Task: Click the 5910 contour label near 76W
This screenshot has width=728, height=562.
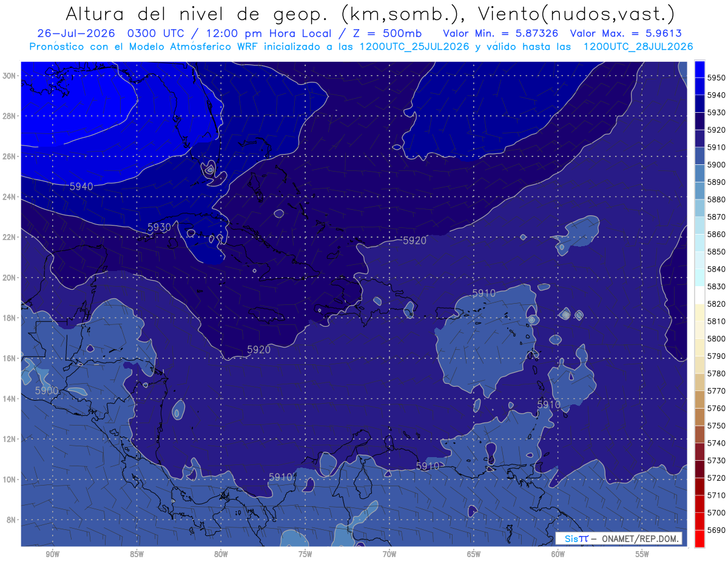Action: [280, 477]
